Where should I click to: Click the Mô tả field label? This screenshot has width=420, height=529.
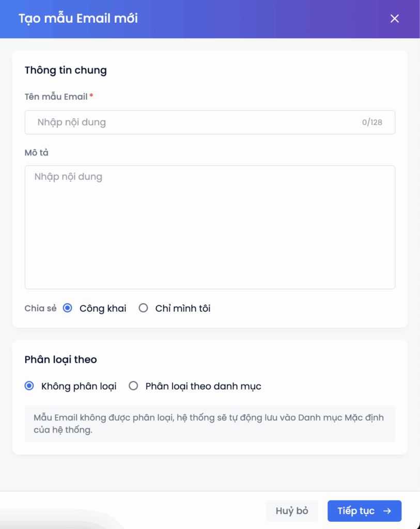[x=37, y=152]
